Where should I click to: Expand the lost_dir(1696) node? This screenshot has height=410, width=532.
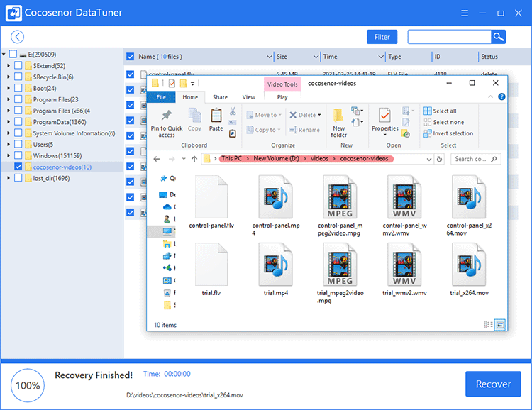[9, 178]
